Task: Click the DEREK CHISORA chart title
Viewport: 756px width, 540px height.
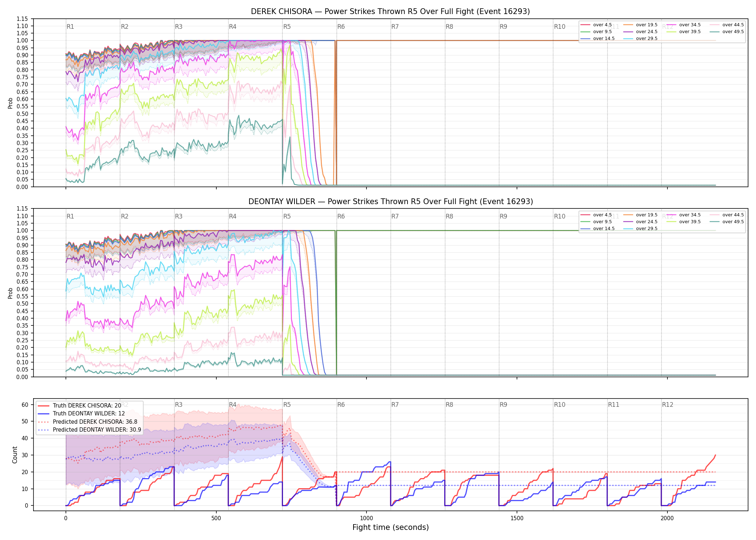Action: (x=390, y=12)
